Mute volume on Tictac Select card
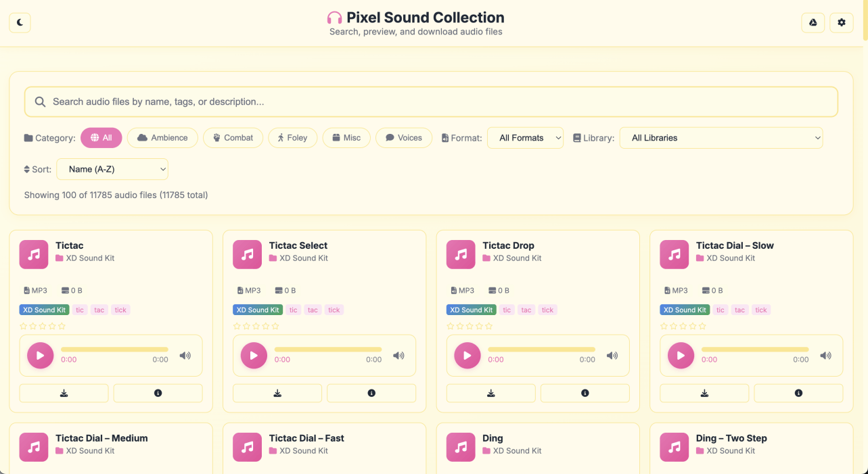The width and height of the screenshot is (868, 474). click(398, 356)
